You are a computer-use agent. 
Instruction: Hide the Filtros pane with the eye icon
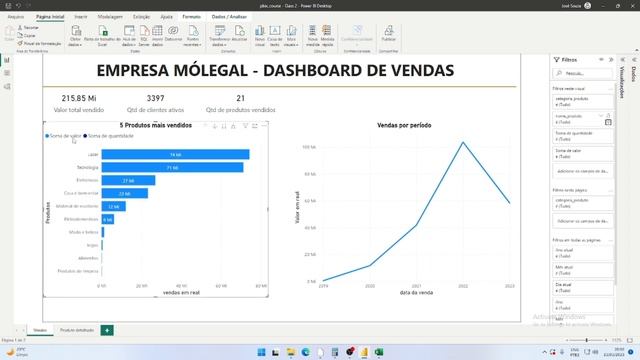pyautogui.click(x=601, y=60)
